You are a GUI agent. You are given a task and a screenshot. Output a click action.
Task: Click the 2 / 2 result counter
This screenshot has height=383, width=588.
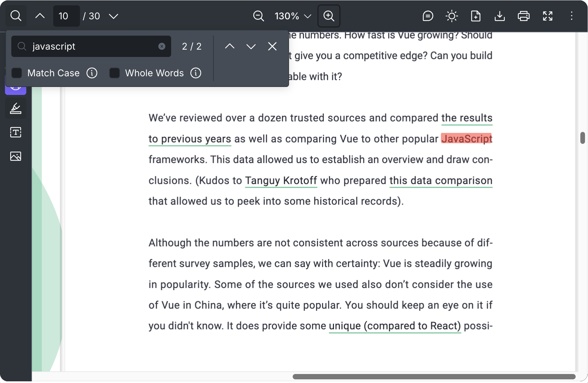192,46
